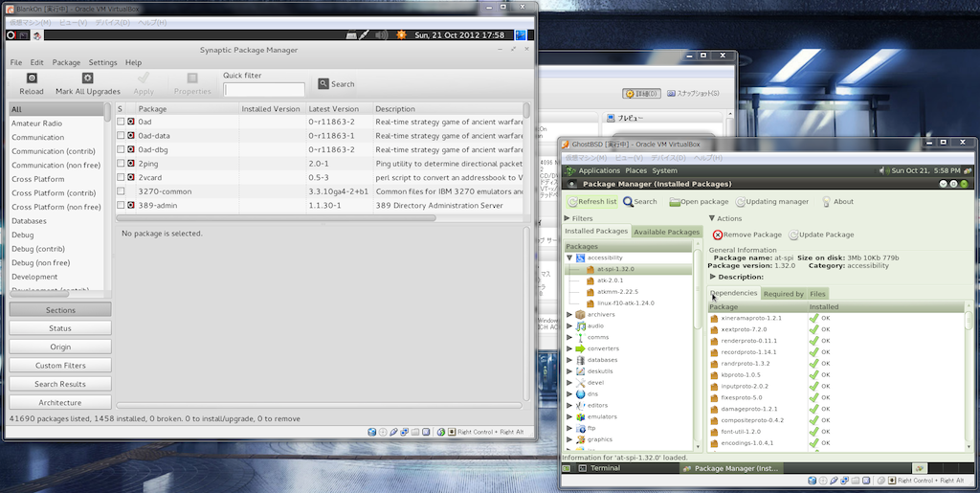
Task: Tick the checkbox for 0ad-dbg package
Action: click(121, 150)
